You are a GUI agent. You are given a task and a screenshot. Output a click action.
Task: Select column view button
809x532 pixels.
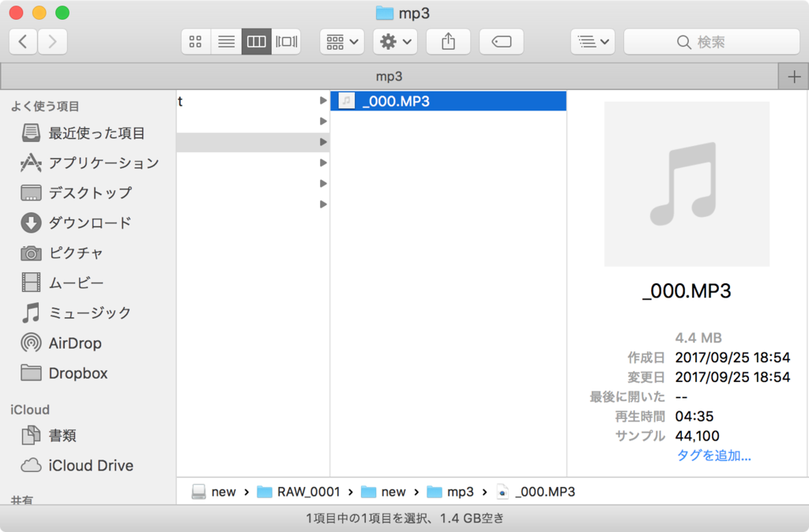pyautogui.click(x=256, y=41)
